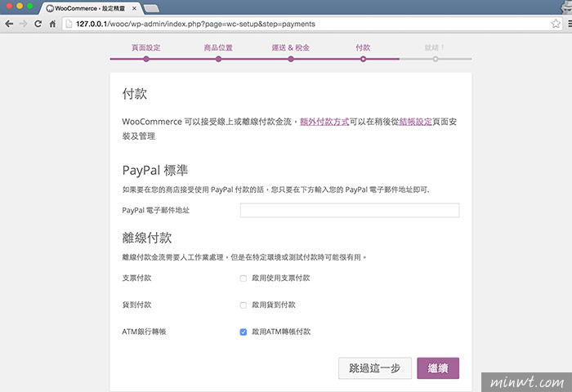Enable 啟用貨到付款 checkbox
The image size is (572, 392).
pyautogui.click(x=243, y=305)
